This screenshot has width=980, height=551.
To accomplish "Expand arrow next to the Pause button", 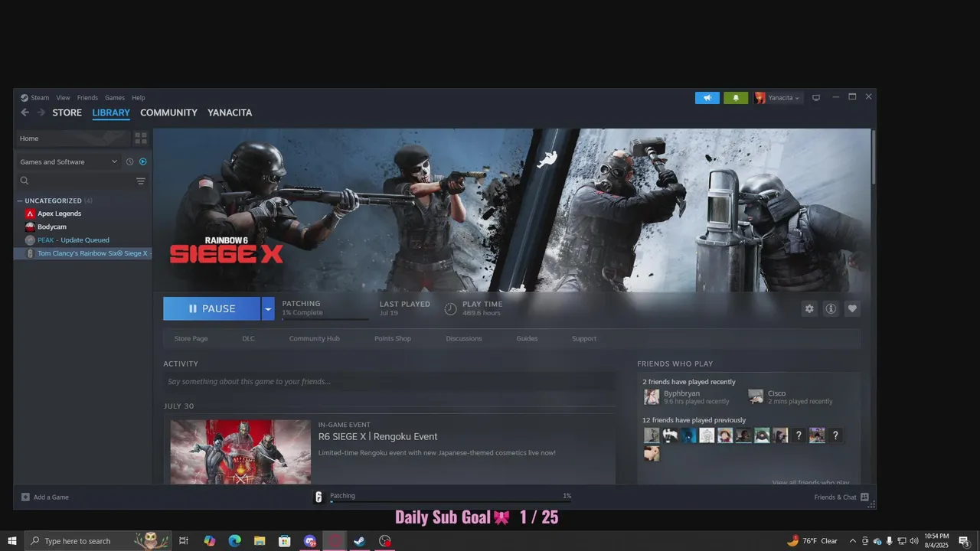I will pos(268,308).
